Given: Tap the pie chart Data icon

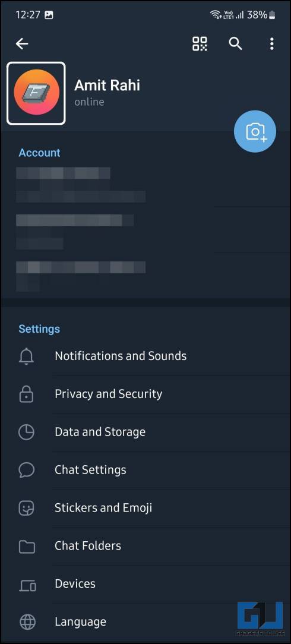Looking at the screenshot, I should [27, 432].
